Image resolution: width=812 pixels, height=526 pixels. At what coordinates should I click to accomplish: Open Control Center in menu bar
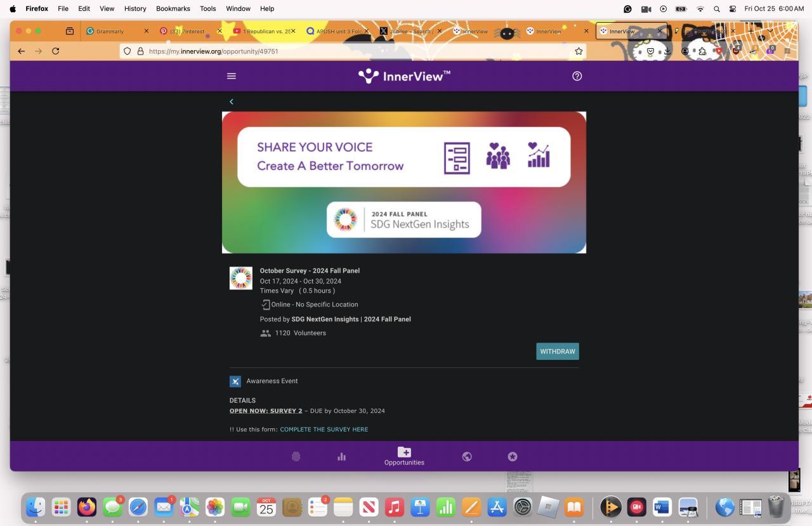pos(733,9)
